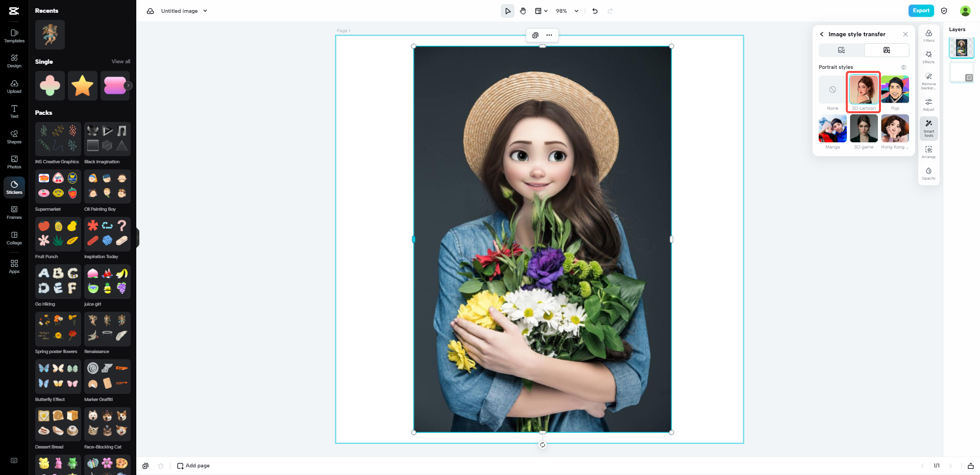Apply the Hong Kong portrait style
Viewport: 980px width, 475px height.
tap(895, 132)
